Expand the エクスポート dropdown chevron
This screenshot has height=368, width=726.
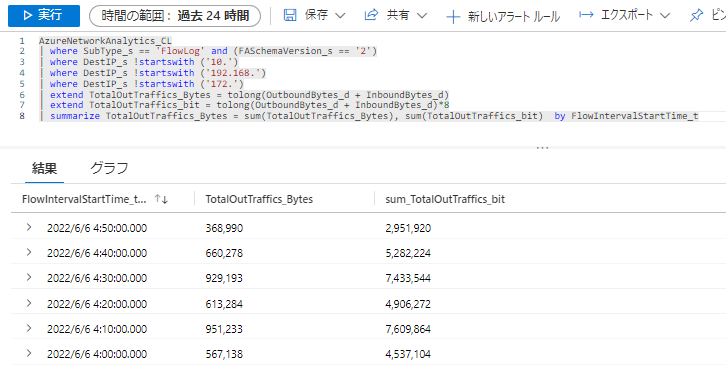coord(665,16)
